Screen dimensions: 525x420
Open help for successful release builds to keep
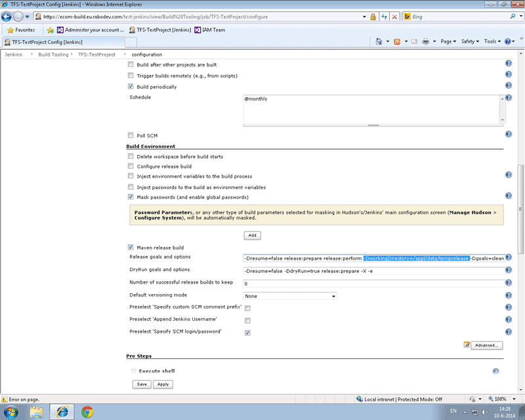[x=508, y=283]
